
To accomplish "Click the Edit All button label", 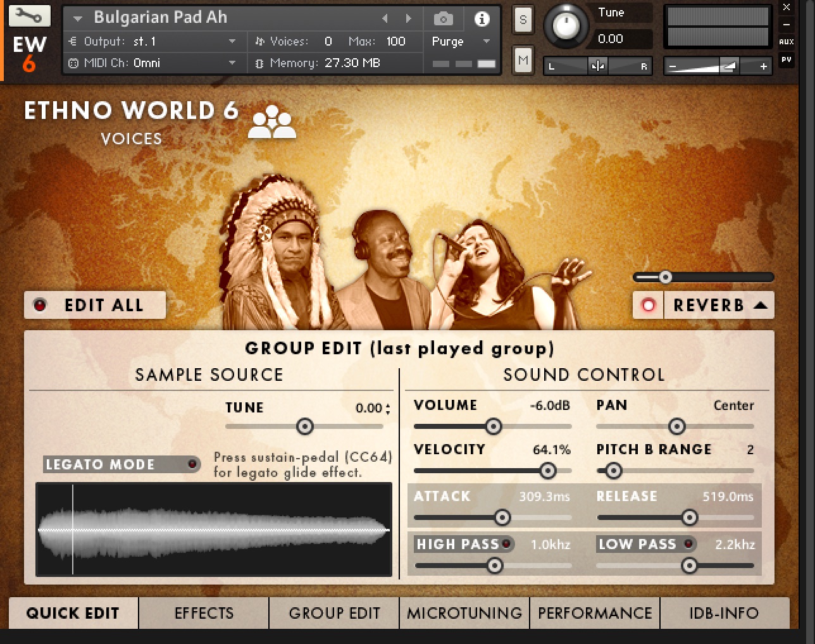I will click(x=104, y=306).
